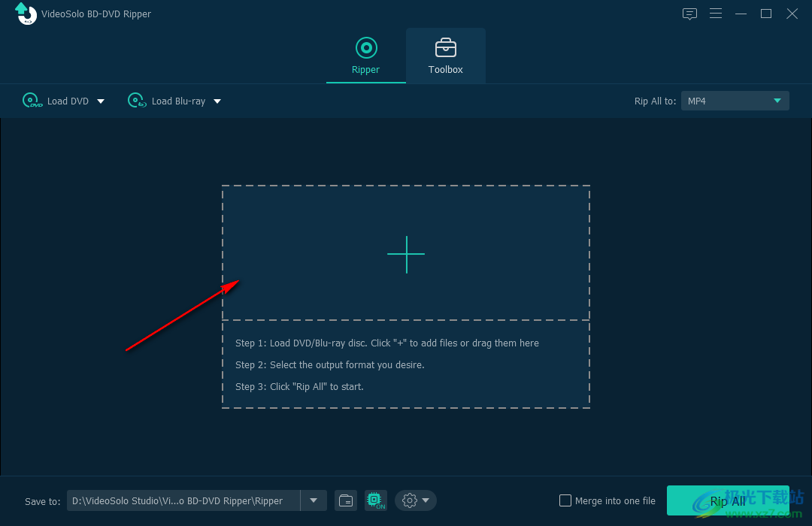Open the settings gear menu

(410, 500)
